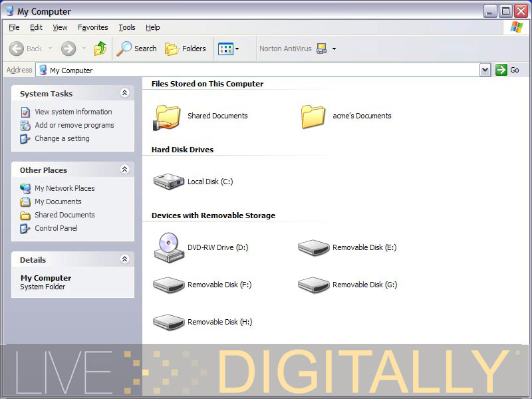Open the Tools menu
532x399 pixels.
pyautogui.click(x=126, y=27)
